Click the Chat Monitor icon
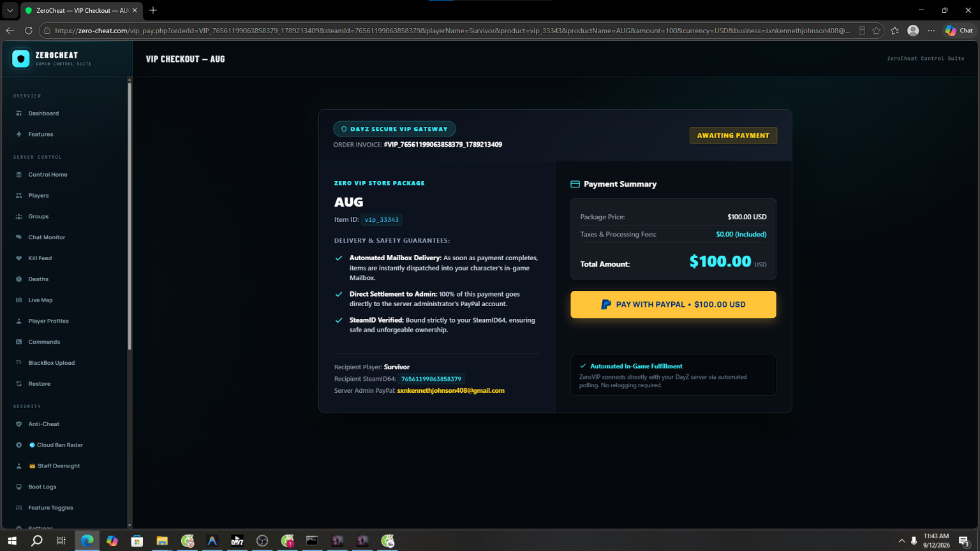 pyautogui.click(x=19, y=237)
